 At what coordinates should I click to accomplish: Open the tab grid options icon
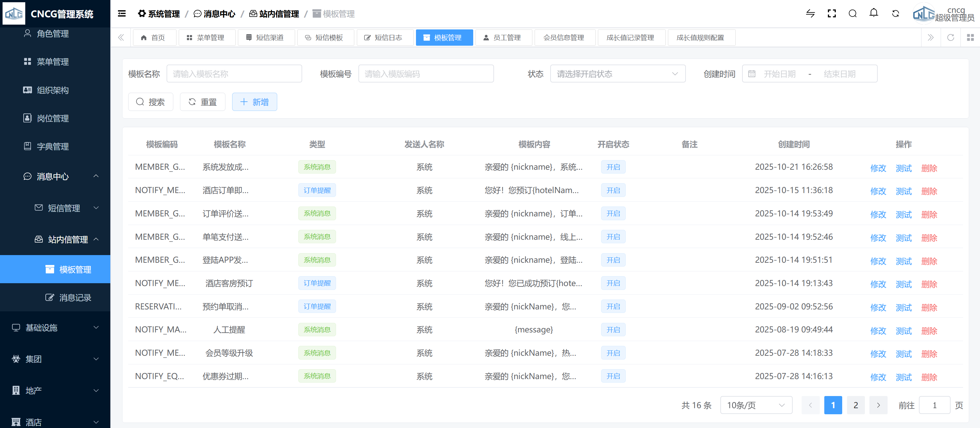pyautogui.click(x=970, y=37)
